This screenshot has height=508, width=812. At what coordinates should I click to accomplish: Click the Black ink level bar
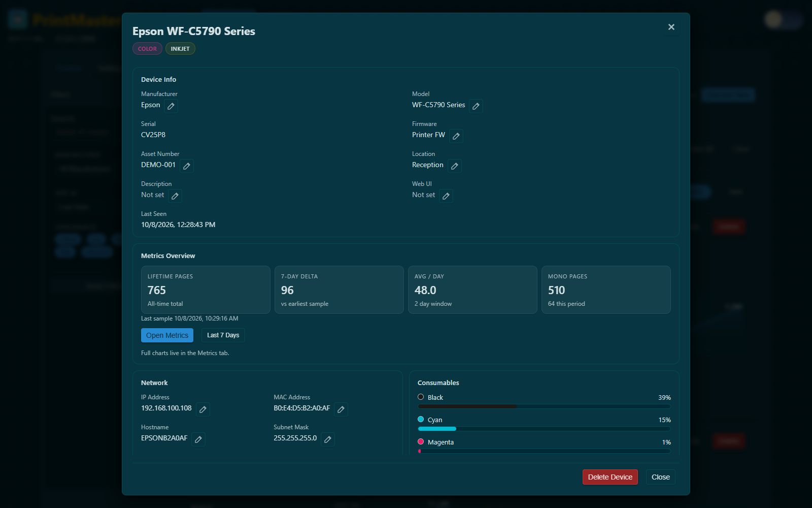(x=544, y=406)
